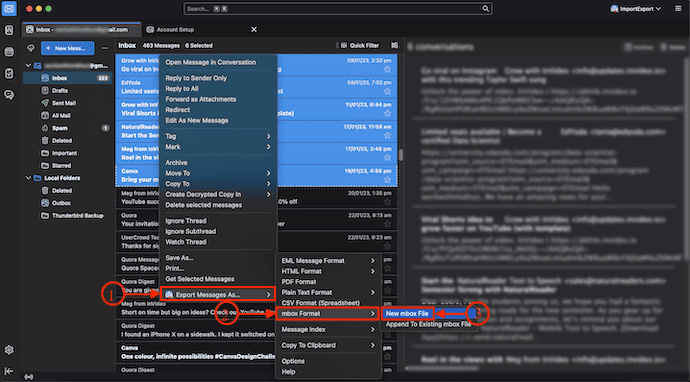This screenshot has width=690, height=382.
Task: Expand the Move To submenu
Action: 218,173
